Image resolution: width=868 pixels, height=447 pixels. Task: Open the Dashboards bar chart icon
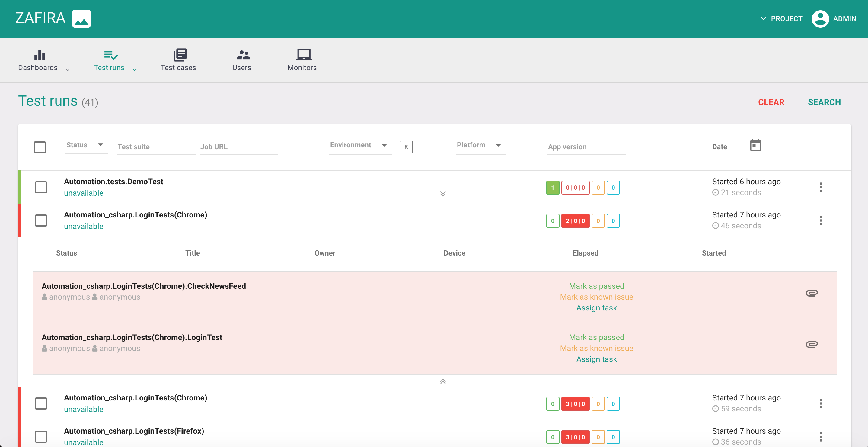[40, 55]
